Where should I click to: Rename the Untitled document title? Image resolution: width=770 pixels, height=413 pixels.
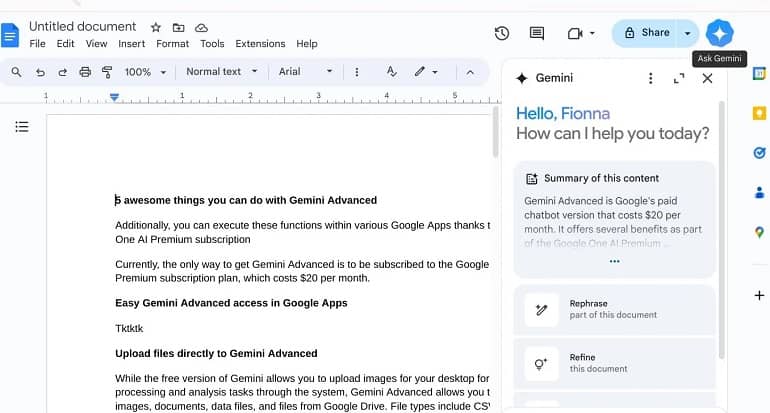[x=82, y=27]
